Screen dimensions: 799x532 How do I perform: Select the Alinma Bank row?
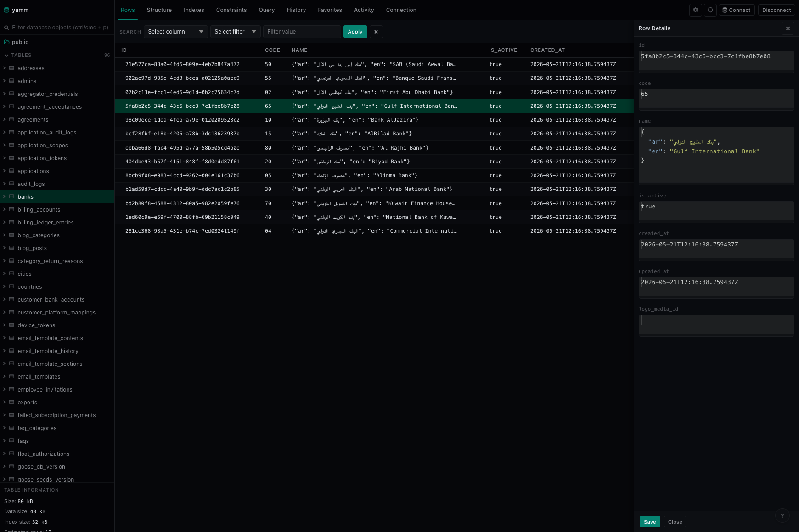374,175
